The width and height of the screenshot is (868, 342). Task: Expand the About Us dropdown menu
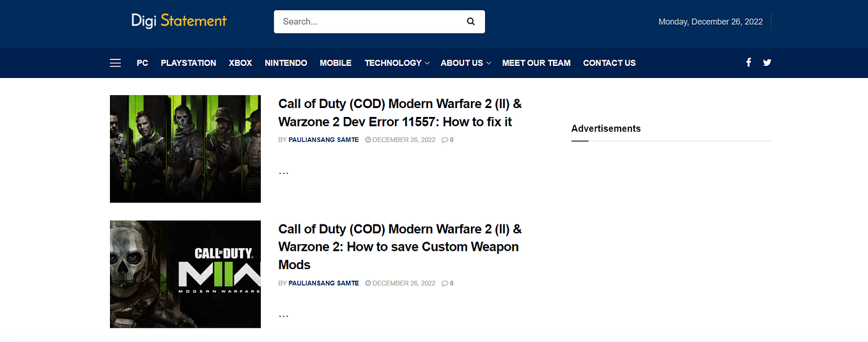[465, 63]
